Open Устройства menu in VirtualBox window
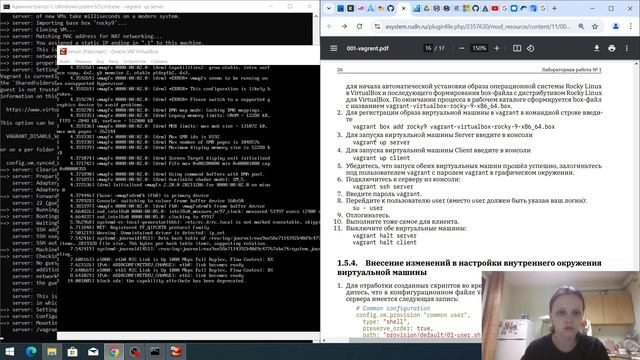Image resolution: width=640 pixels, height=360 pixels. (x=134, y=62)
